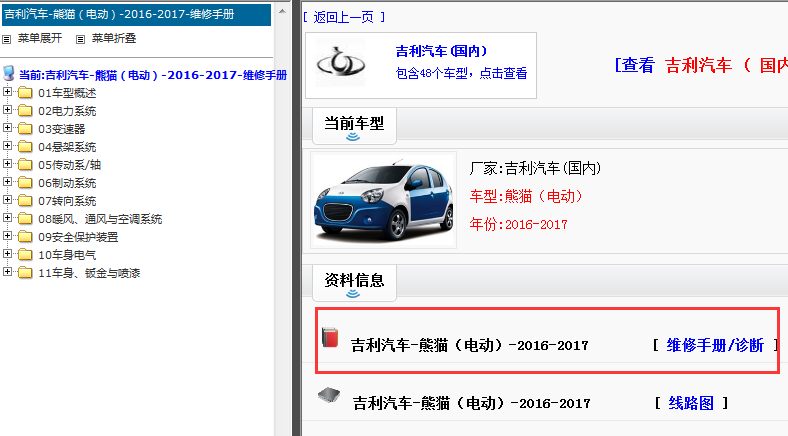Select the 当前车型 tab
The image size is (788, 436).
click(x=354, y=126)
